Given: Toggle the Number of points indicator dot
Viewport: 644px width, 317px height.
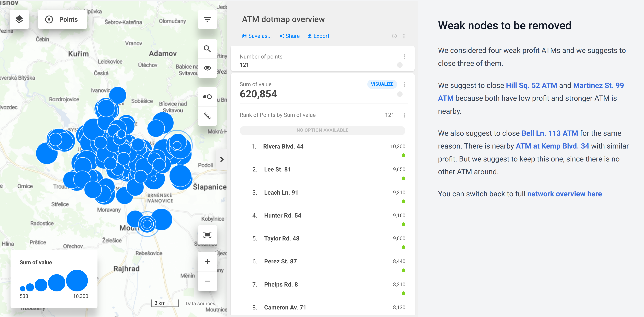Looking at the screenshot, I should (x=400, y=65).
